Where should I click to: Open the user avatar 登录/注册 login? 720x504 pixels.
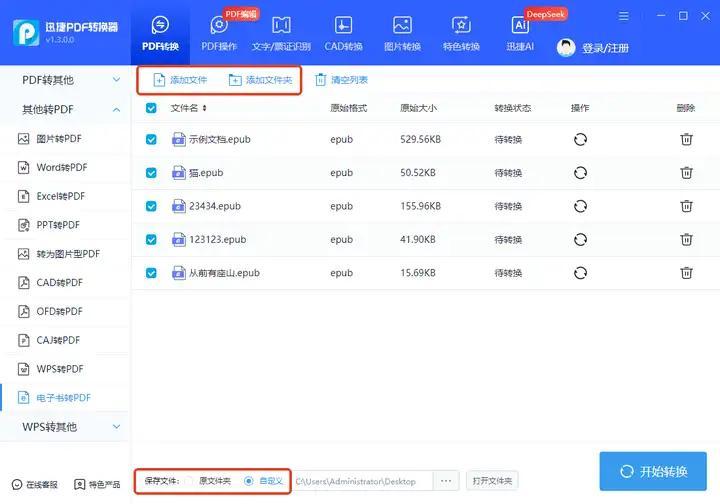[x=566, y=47]
